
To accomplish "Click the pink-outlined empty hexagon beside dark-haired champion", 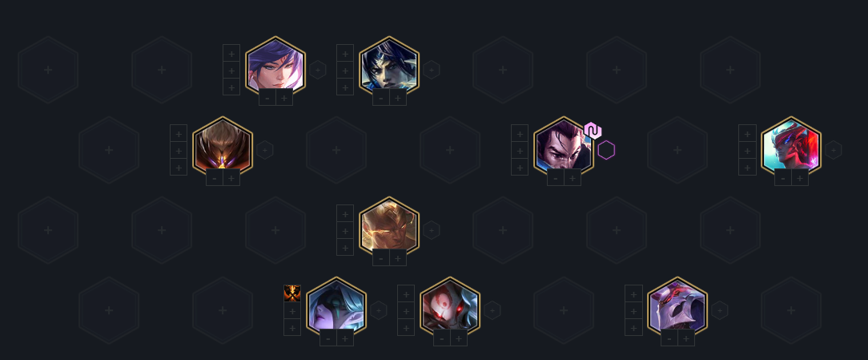I will [x=606, y=150].
